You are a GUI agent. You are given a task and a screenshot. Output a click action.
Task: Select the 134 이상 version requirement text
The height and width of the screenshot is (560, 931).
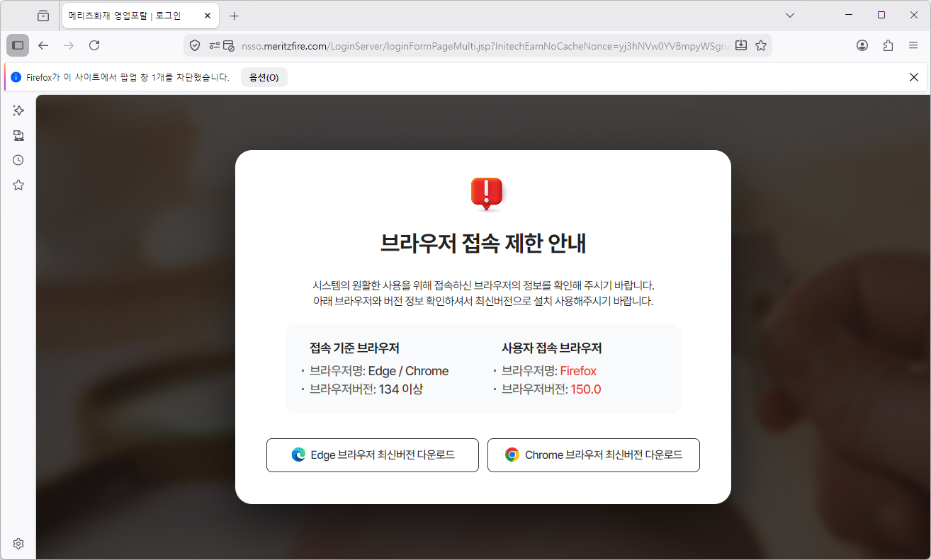click(x=401, y=389)
